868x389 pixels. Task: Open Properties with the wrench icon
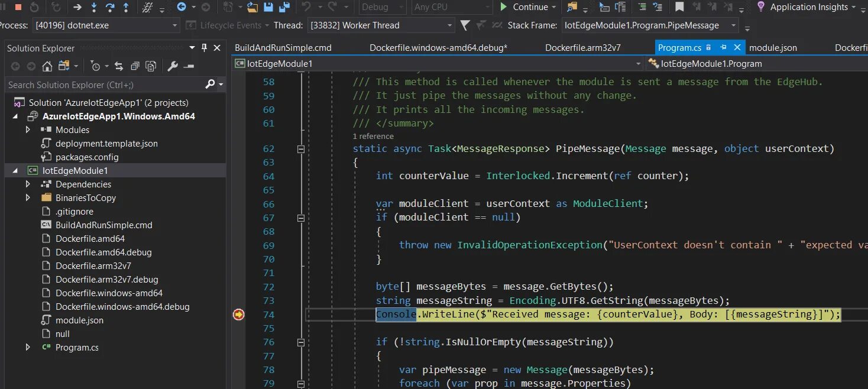pyautogui.click(x=173, y=66)
